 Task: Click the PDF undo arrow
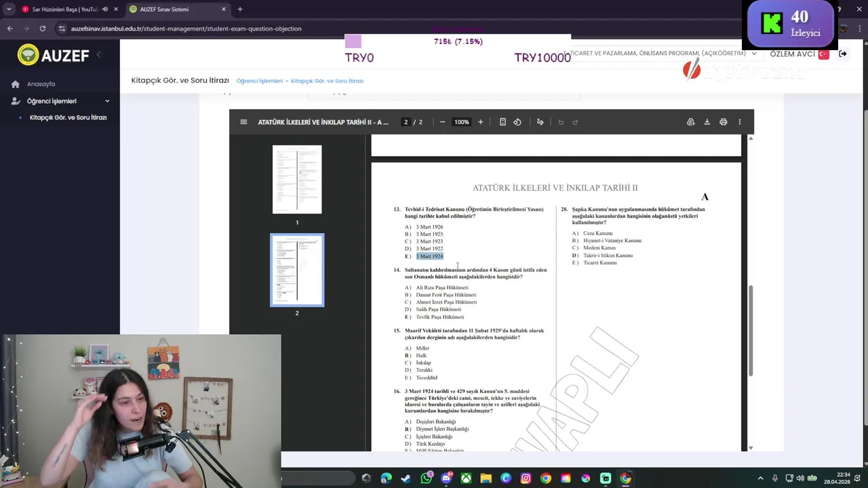click(560, 122)
